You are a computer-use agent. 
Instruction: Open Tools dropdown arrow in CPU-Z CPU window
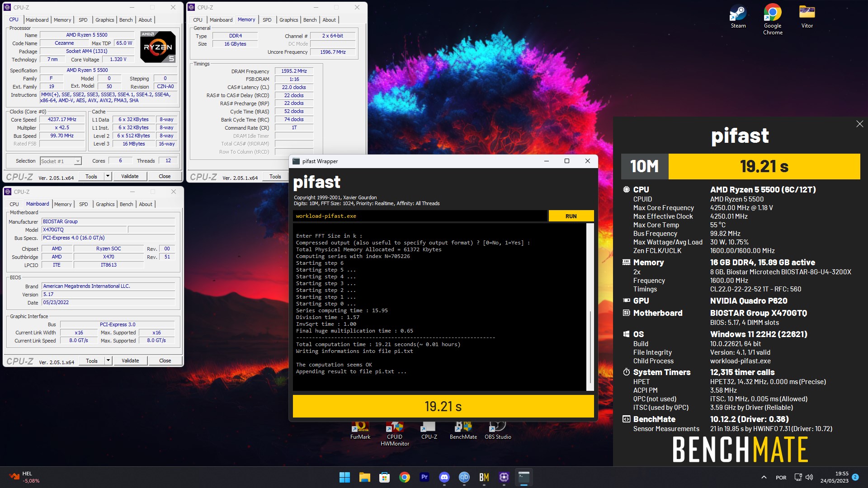(108, 176)
